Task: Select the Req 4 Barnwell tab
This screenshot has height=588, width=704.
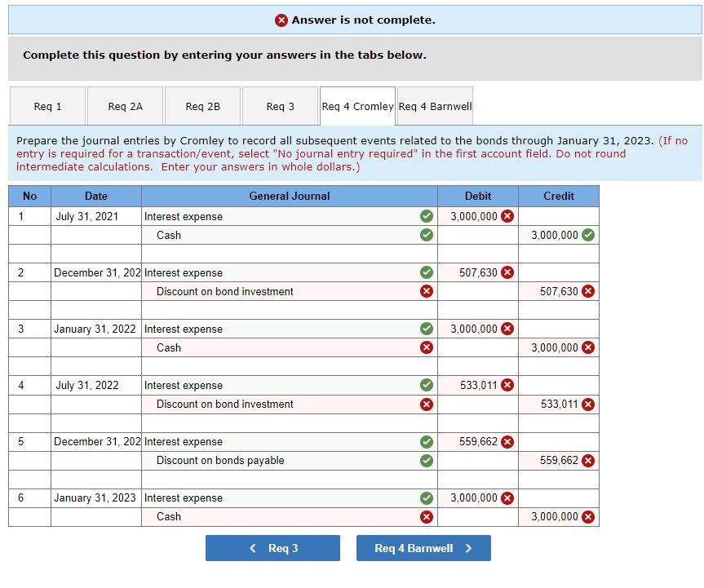Action: tap(435, 105)
